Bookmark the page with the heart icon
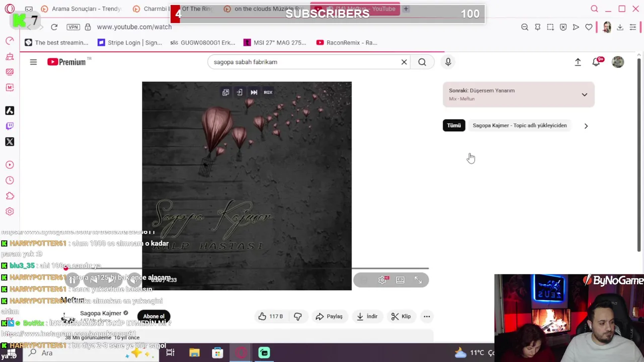The height and width of the screenshot is (362, 644). coord(589,27)
